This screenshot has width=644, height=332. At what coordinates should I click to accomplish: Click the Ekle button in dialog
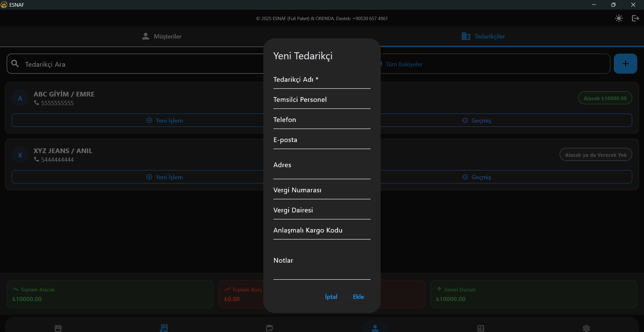[x=358, y=297]
